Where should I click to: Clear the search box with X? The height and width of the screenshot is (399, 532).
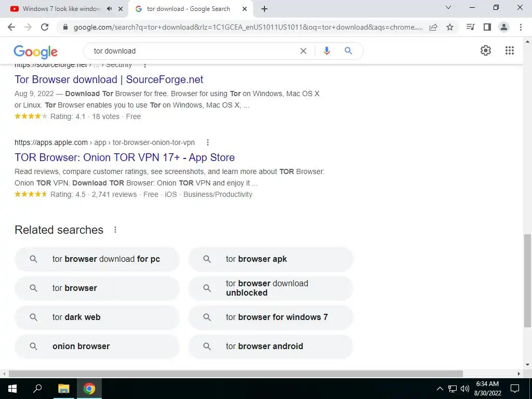pos(303,51)
